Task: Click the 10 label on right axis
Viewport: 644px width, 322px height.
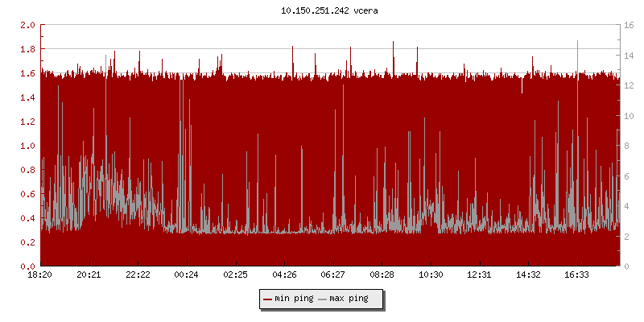Action: pos(631,115)
